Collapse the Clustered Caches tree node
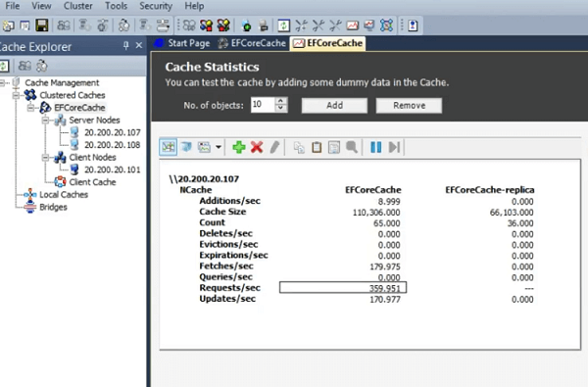588x387 pixels. click(x=16, y=95)
